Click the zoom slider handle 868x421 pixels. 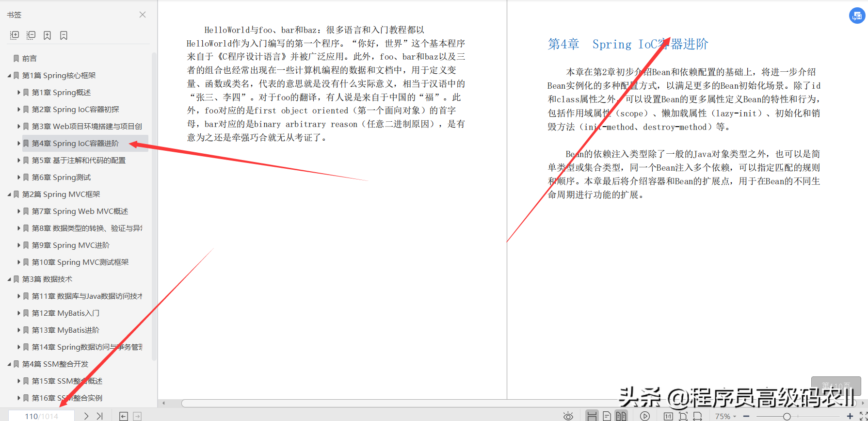coord(787,416)
